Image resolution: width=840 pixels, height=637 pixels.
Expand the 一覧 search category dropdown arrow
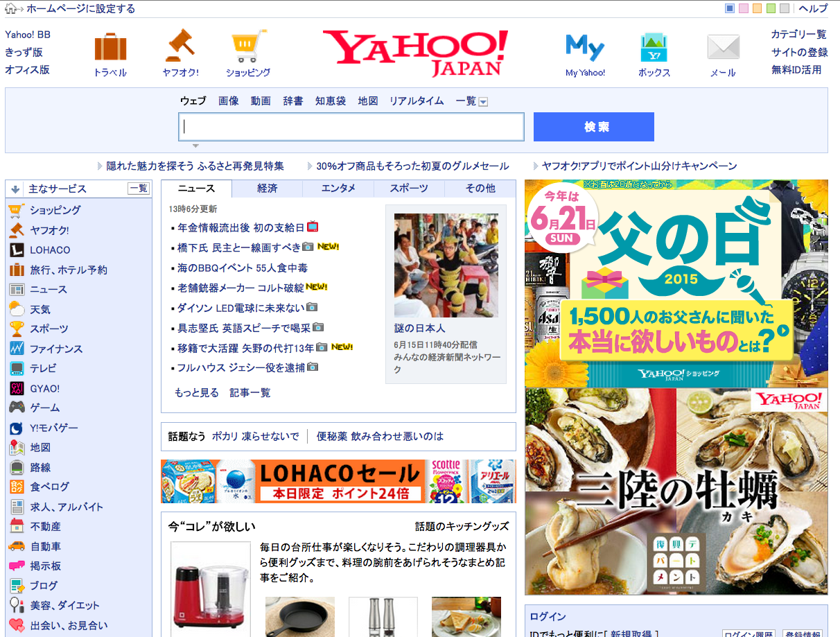click(483, 102)
